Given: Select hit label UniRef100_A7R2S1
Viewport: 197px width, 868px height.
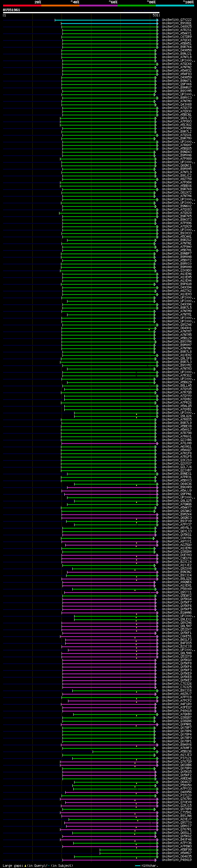Looking at the screenshot, I should (177, 30).
